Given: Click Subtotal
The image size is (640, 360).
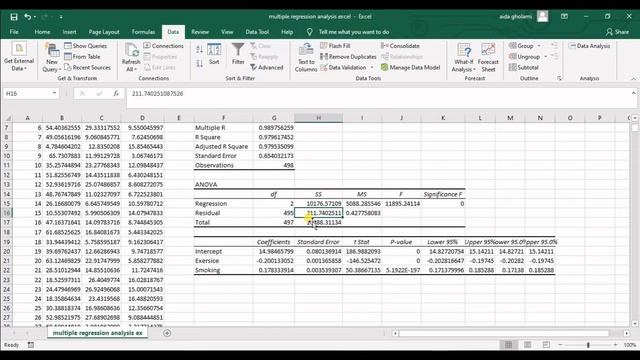Looking at the screenshot, I should [524, 67].
